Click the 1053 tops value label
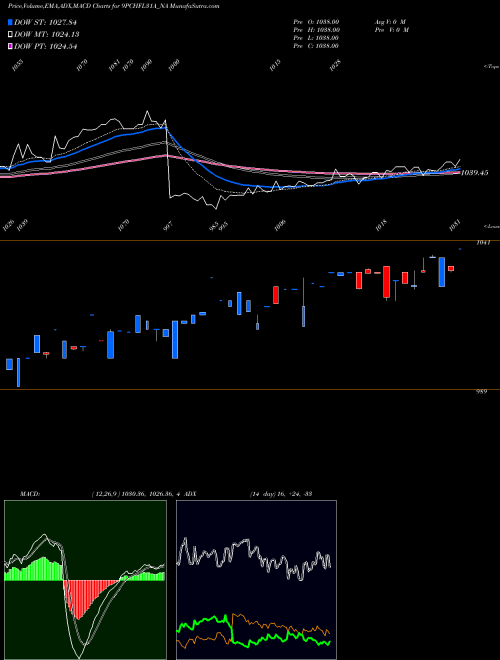The height and width of the screenshot is (660, 500). pos(17,65)
